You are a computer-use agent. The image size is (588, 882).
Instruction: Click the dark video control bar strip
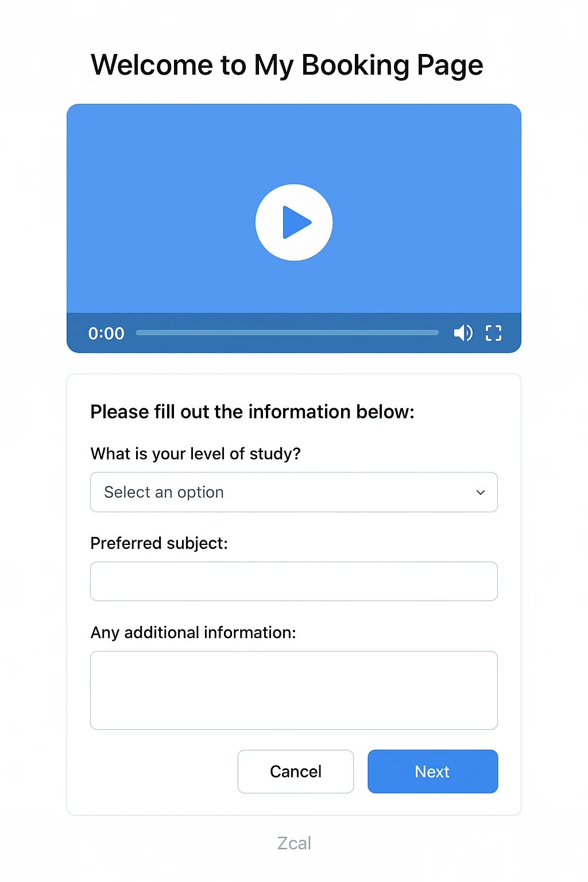pos(294,333)
